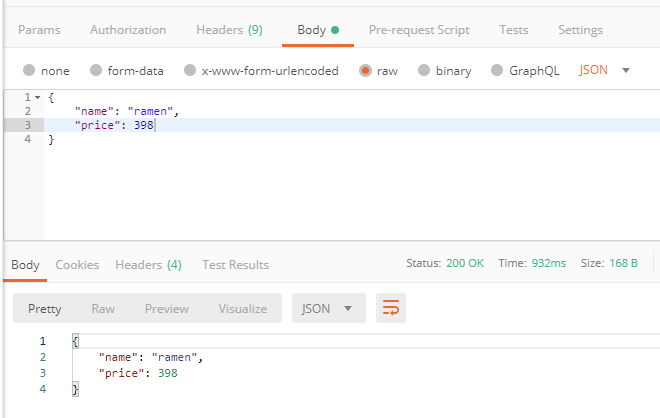
Task: Open the request Headers (9) tab
Action: 229,30
